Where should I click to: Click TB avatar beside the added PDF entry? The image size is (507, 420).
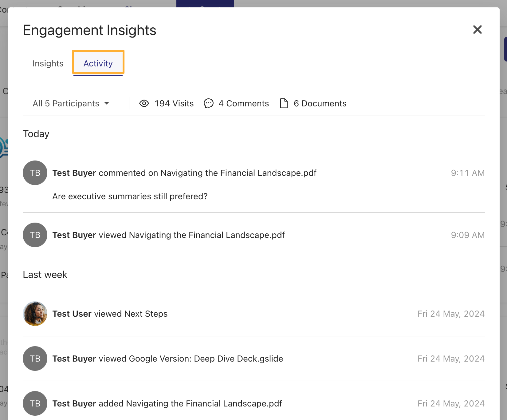tap(35, 403)
